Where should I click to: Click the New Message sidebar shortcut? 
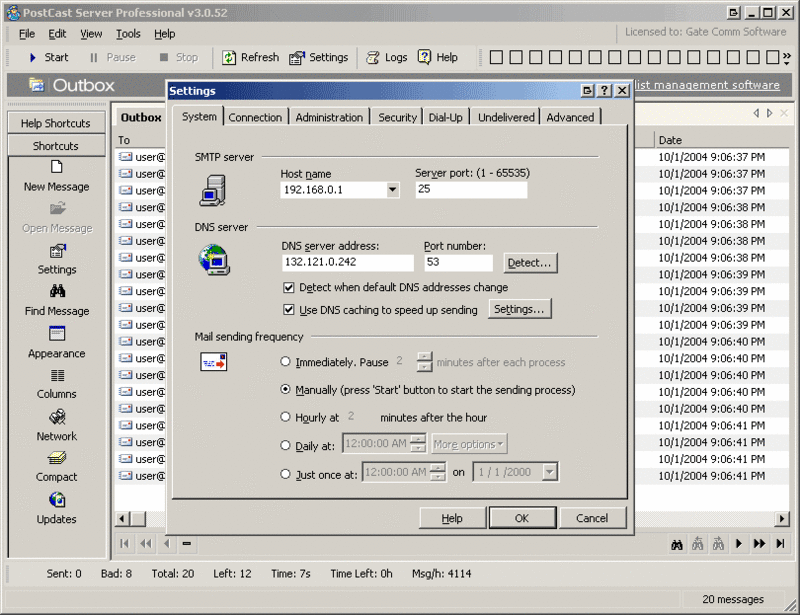57,176
